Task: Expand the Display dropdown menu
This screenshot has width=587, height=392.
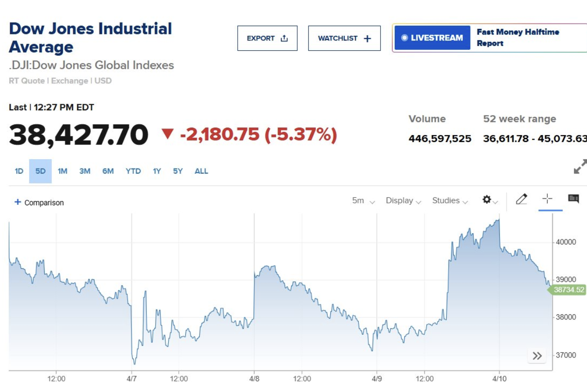Action: [403, 201]
